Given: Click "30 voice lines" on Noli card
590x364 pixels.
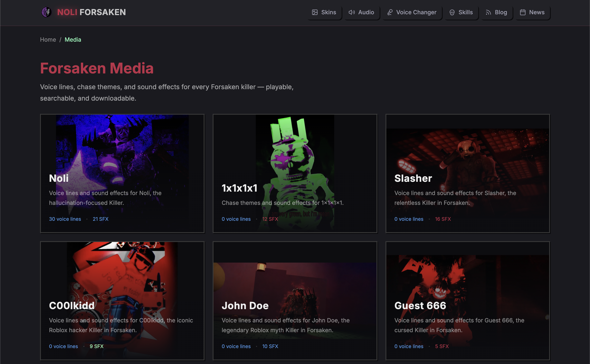Looking at the screenshot, I should [65, 219].
